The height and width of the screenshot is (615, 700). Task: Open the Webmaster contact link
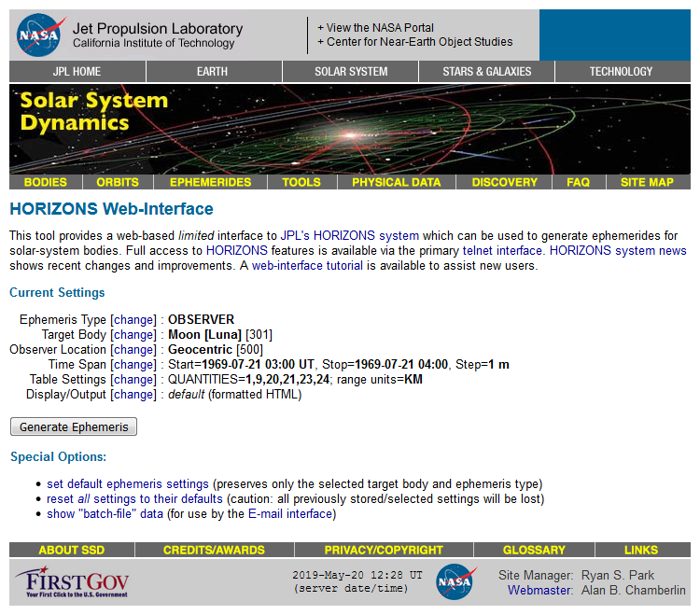[x=538, y=590]
